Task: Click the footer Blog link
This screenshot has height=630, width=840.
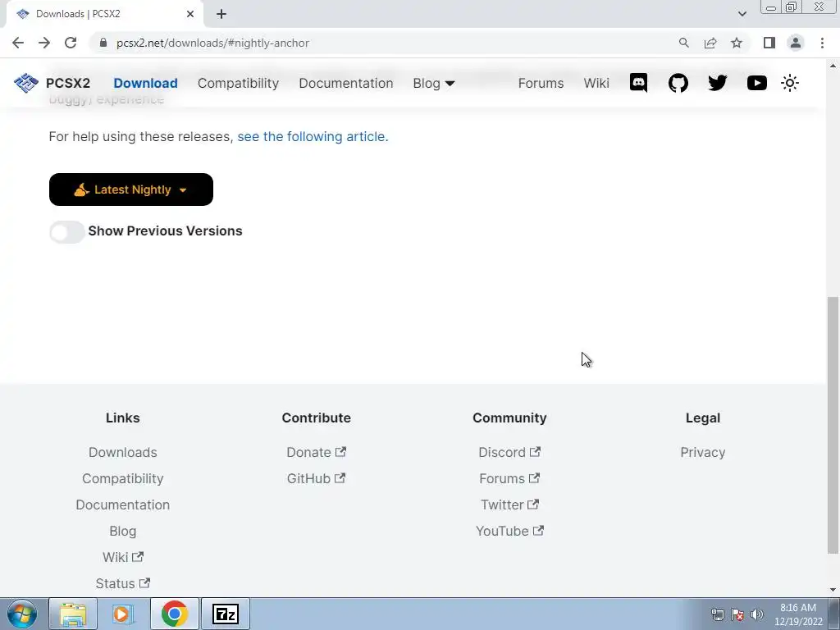Action: click(123, 531)
